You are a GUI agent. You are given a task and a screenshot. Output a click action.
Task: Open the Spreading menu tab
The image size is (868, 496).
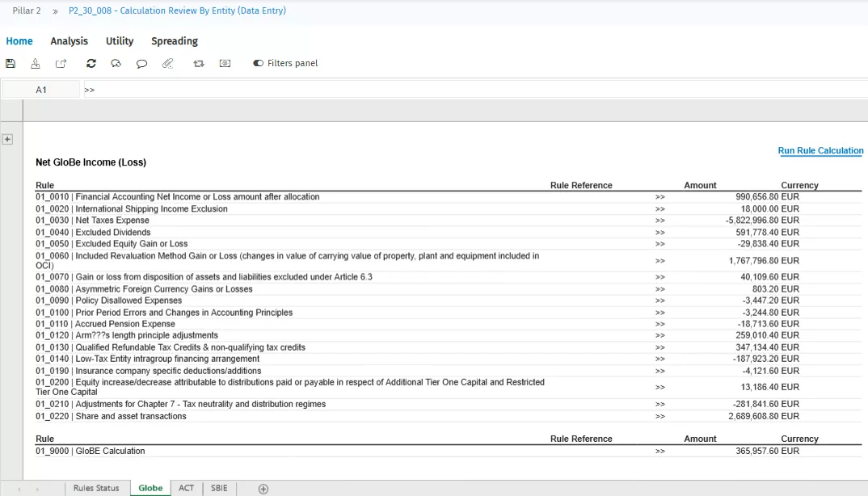click(x=174, y=41)
